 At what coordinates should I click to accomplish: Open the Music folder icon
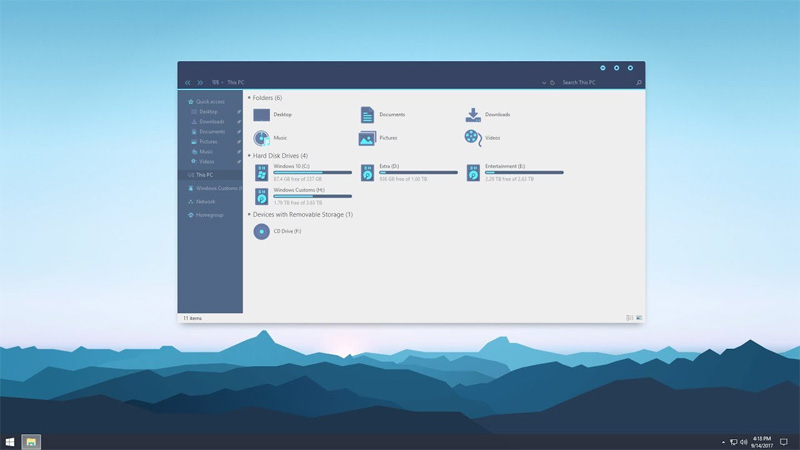[261, 138]
